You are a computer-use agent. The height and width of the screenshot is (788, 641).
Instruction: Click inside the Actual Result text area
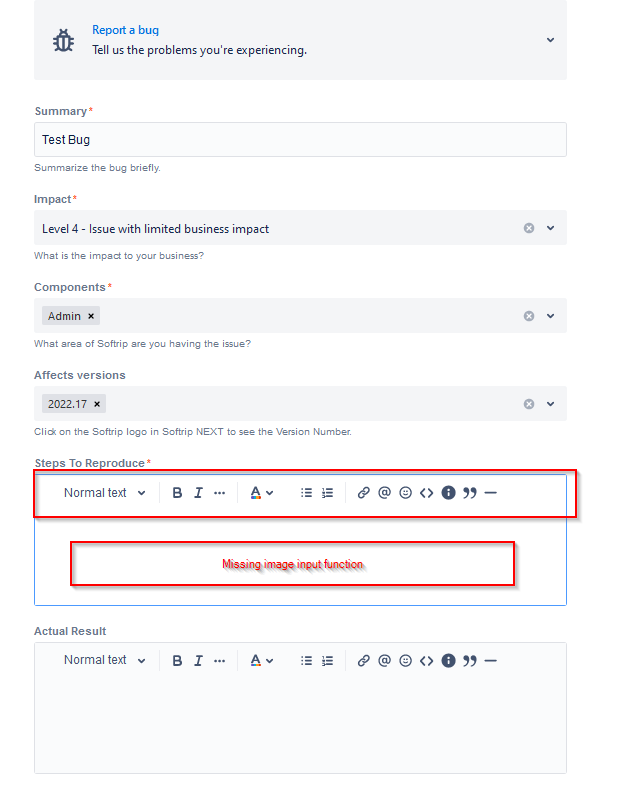pyautogui.click(x=300, y=725)
